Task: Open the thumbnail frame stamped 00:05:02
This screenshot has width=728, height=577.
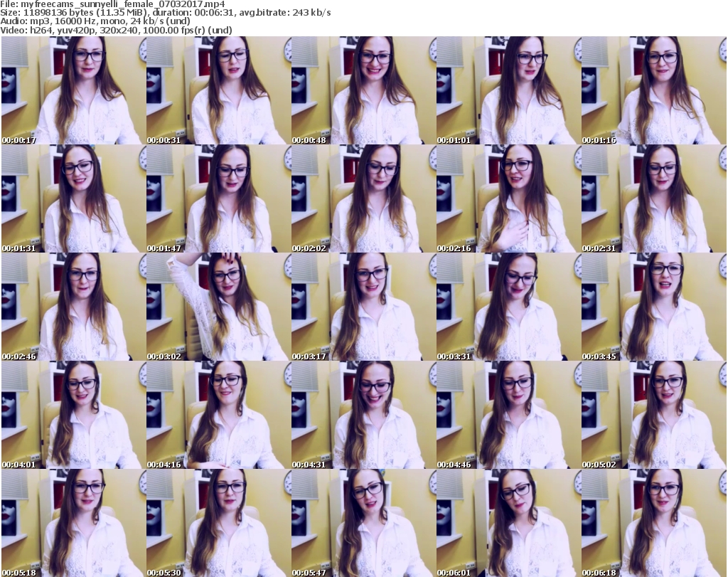Action: pyautogui.click(x=654, y=415)
